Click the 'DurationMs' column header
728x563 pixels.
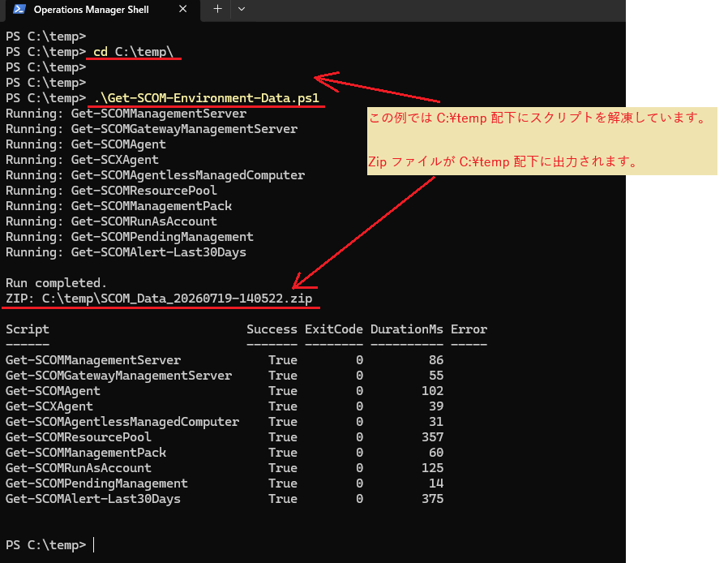point(407,329)
